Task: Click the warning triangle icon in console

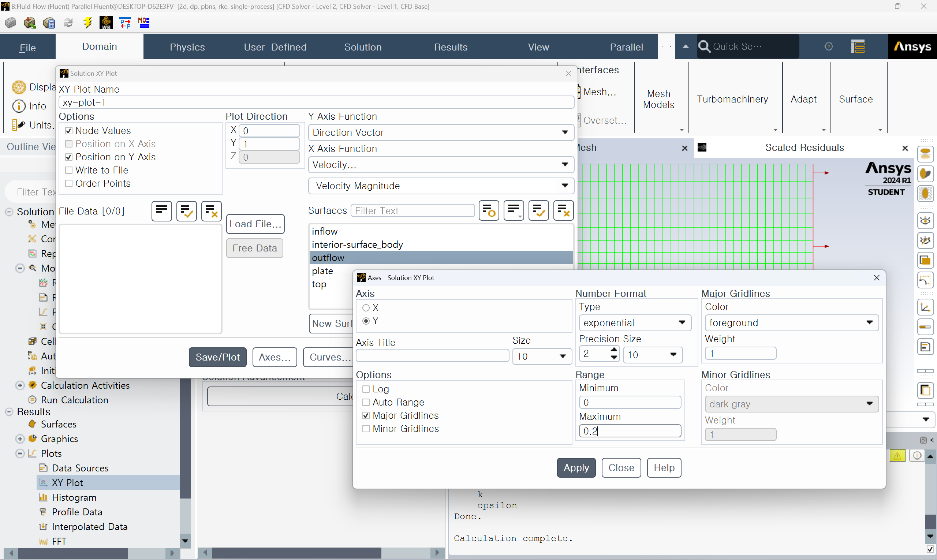Action: coord(897,455)
